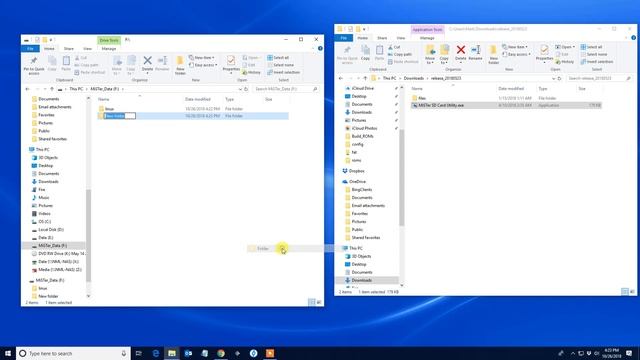Click the release_20180523 navigation pane scrollbar
The height and width of the screenshot is (360, 640).
(402, 177)
